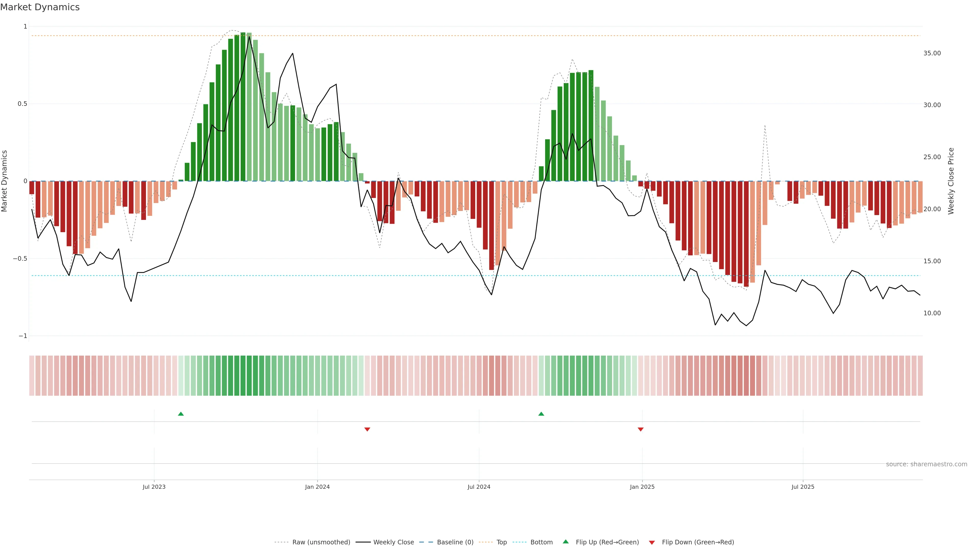Click the Weekly Close Price axis title
The height and width of the screenshot is (551, 980).
[x=951, y=181]
